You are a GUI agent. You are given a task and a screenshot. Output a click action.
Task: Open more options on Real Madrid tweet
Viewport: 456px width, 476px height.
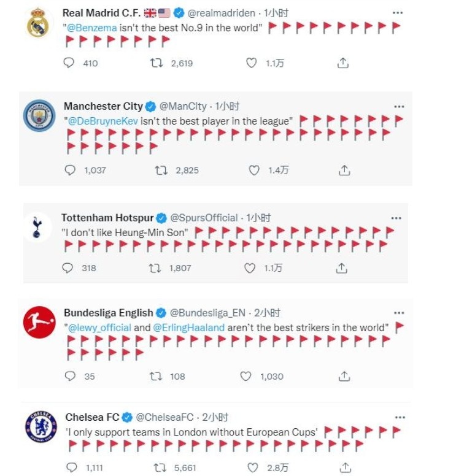[x=398, y=13]
